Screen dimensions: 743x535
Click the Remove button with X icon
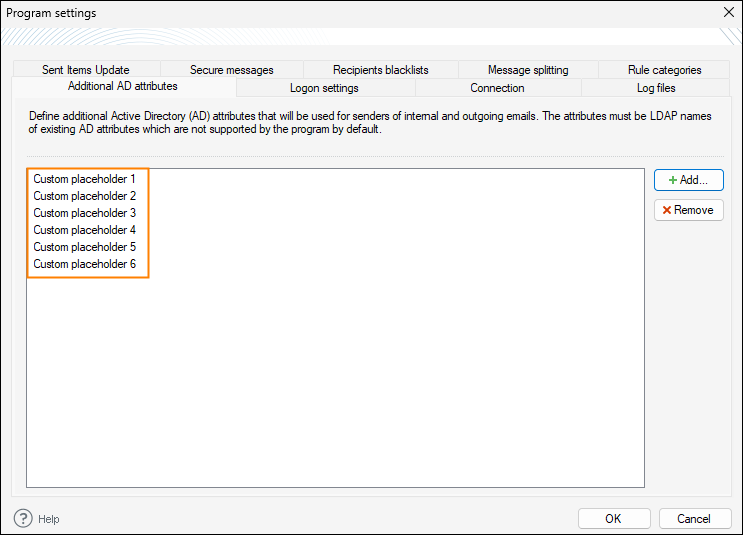(x=688, y=210)
